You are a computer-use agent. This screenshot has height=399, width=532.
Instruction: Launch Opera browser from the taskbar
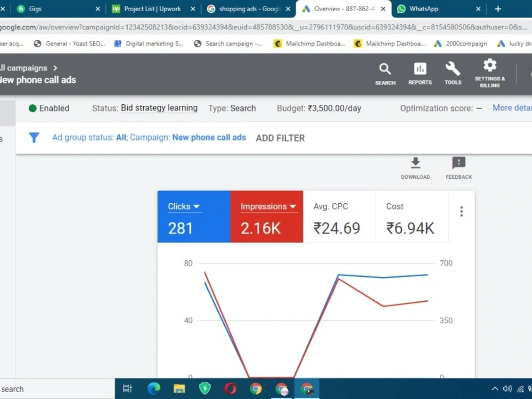click(x=230, y=388)
